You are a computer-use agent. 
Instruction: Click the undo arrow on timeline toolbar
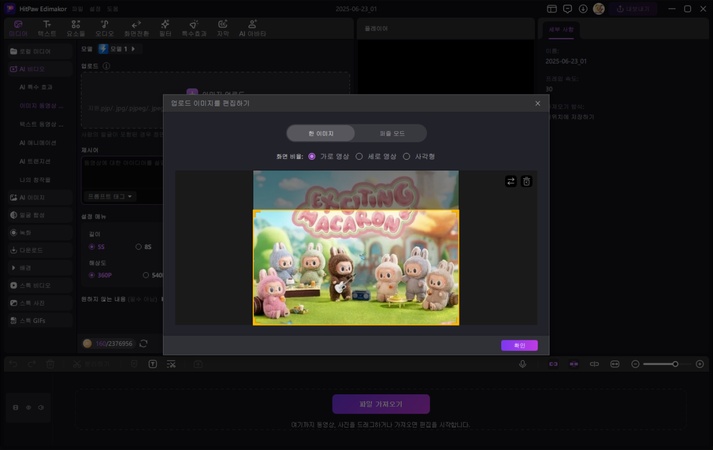[13, 364]
